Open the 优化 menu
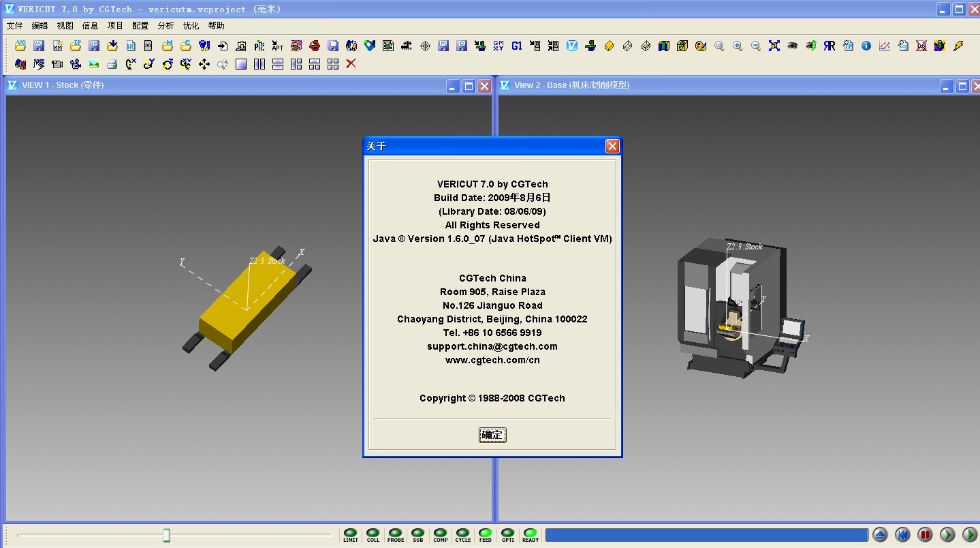This screenshot has width=980, height=548. coord(191,26)
